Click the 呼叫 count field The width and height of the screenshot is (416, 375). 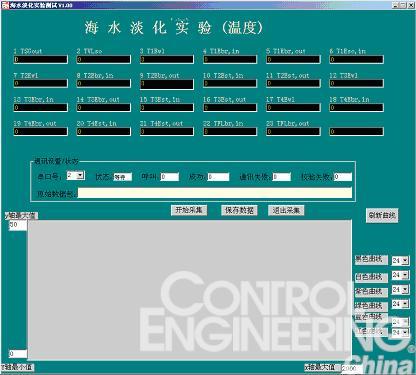170,177
